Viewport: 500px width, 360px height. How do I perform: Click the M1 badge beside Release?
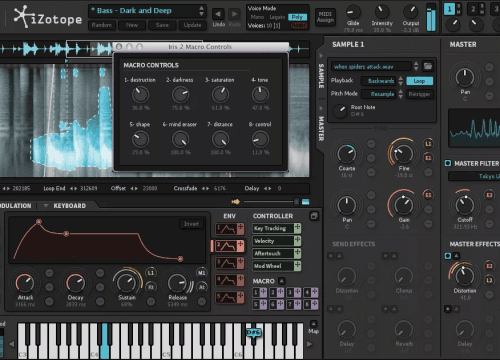pos(202,273)
